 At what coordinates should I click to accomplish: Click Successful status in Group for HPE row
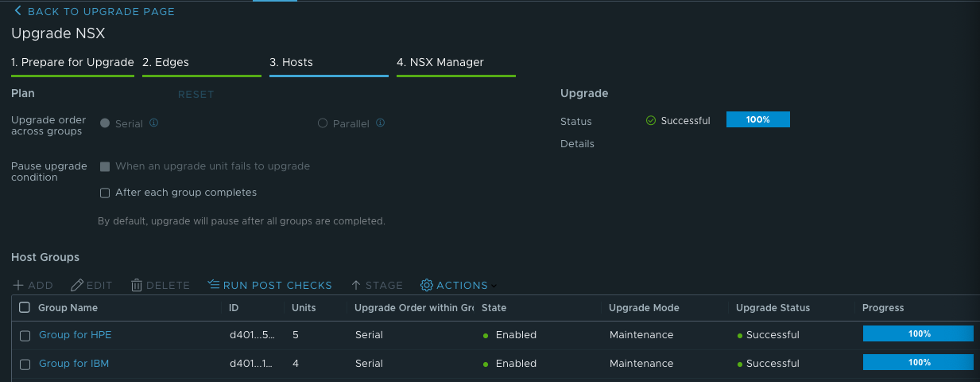[x=773, y=335]
